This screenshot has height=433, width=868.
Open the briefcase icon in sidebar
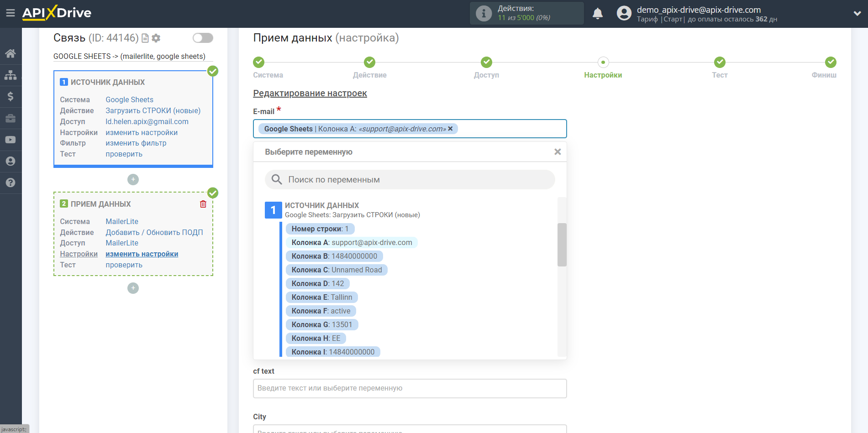click(x=11, y=118)
